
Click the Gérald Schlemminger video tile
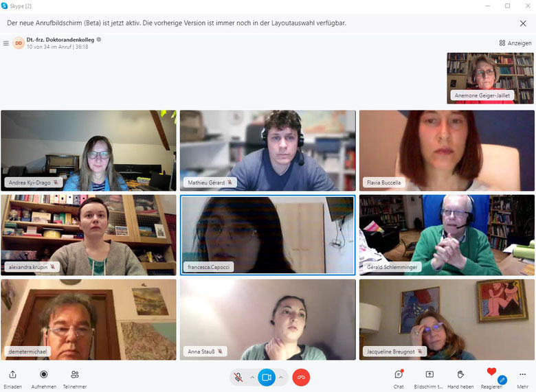(x=447, y=235)
